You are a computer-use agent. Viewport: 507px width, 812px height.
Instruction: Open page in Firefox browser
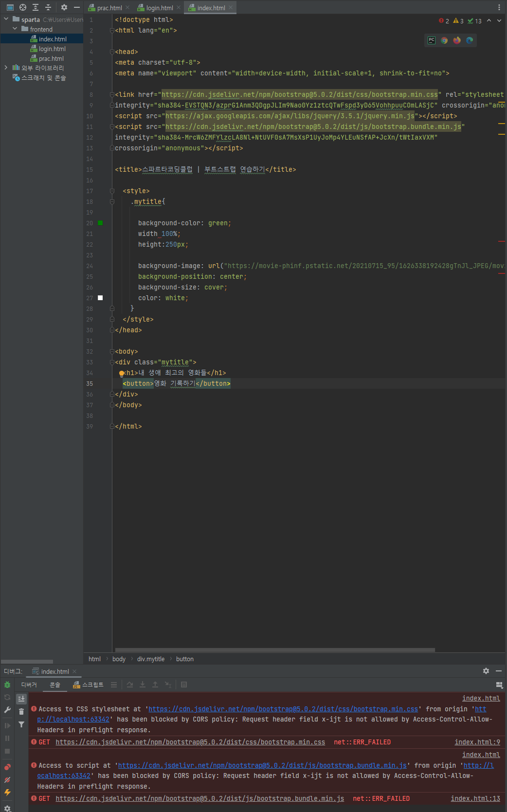point(457,40)
